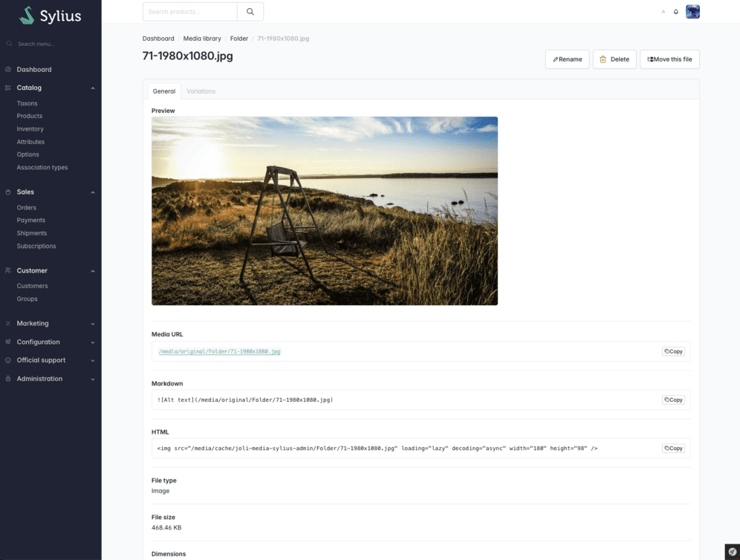
Task: Open the notifications bell icon
Action: tap(676, 12)
